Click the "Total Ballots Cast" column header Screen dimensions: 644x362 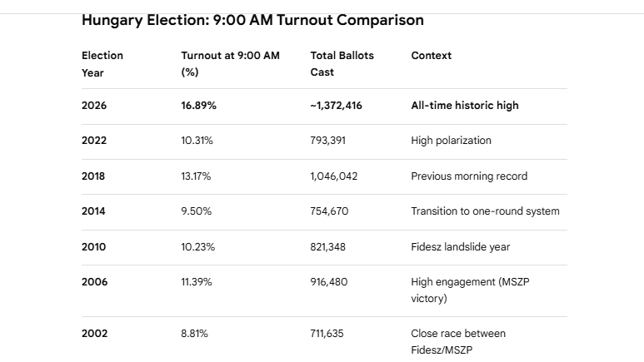tap(342, 63)
